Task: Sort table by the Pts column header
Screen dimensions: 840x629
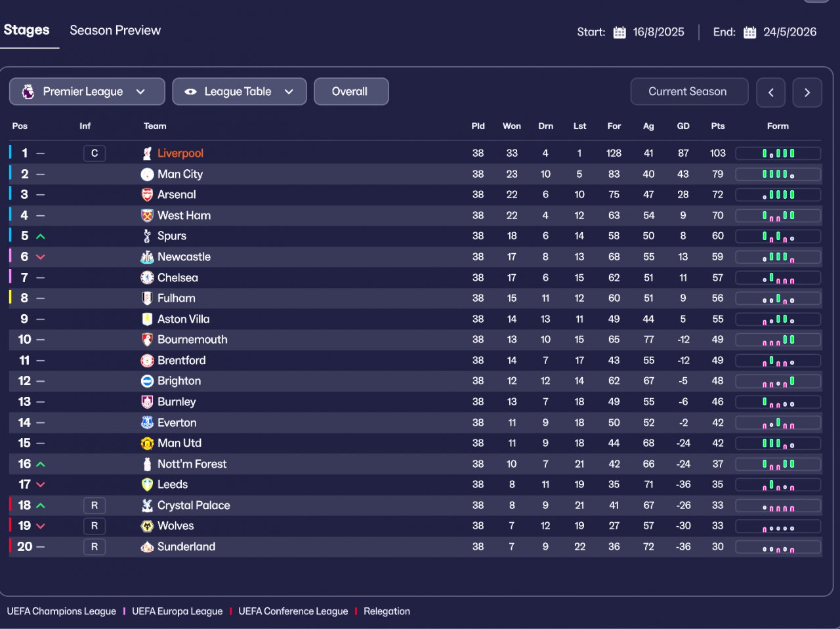Action: 717,126
